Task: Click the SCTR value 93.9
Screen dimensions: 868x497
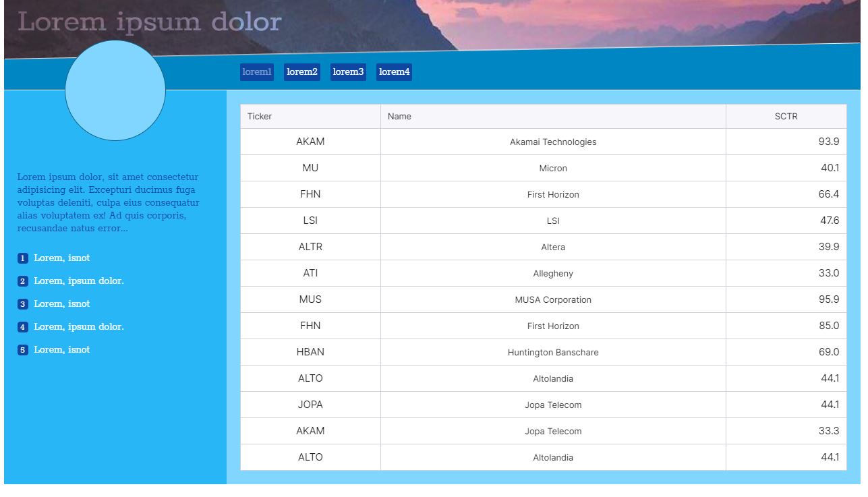Action: coord(786,142)
